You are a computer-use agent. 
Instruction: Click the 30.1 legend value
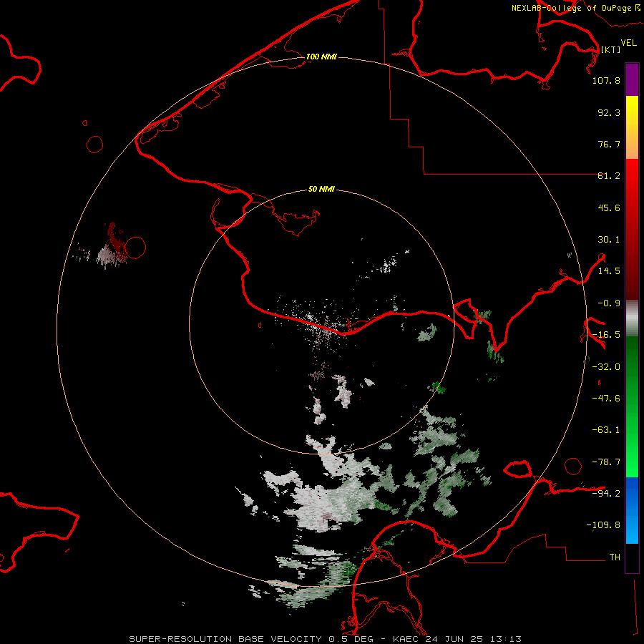click(609, 240)
